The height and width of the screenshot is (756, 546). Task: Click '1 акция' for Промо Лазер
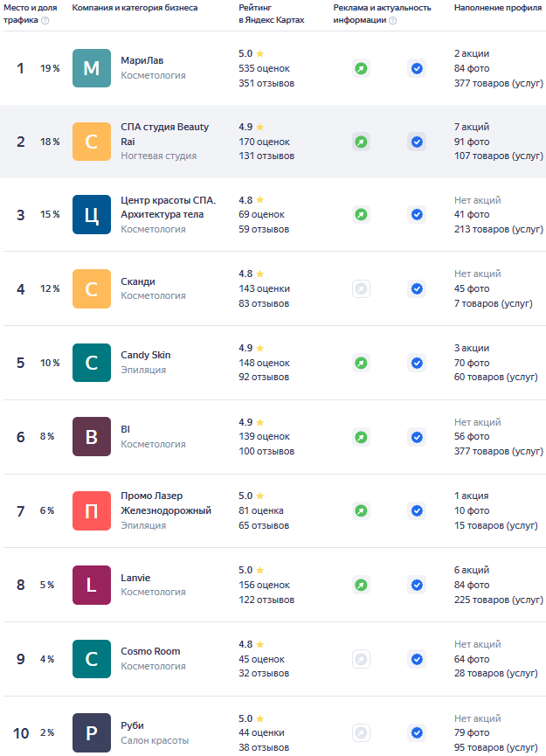[471, 496]
